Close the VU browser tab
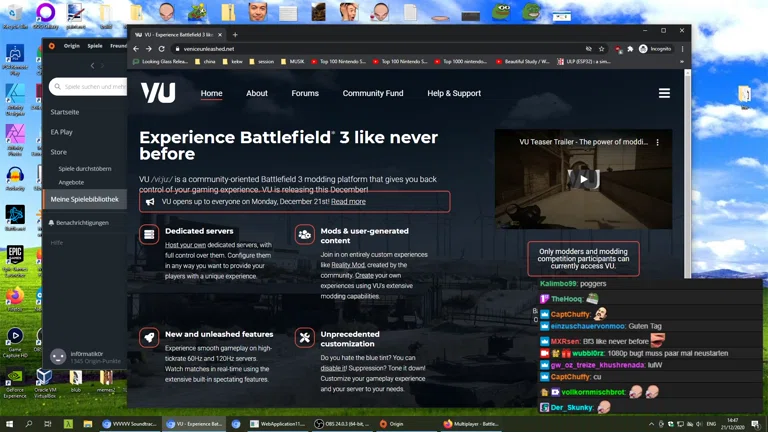Viewport: 768px width, 432px height. tap(220, 35)
